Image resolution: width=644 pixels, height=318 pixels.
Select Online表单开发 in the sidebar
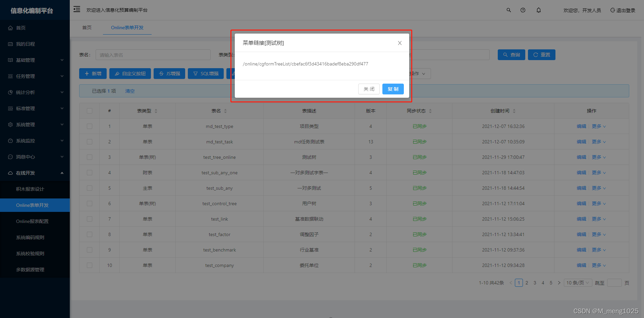click(x=35, y=205)
